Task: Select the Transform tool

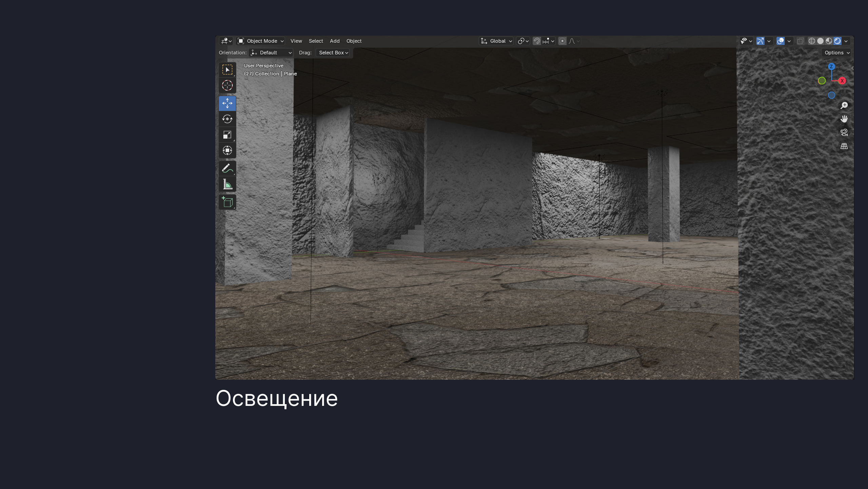Action: pos(227,150)
